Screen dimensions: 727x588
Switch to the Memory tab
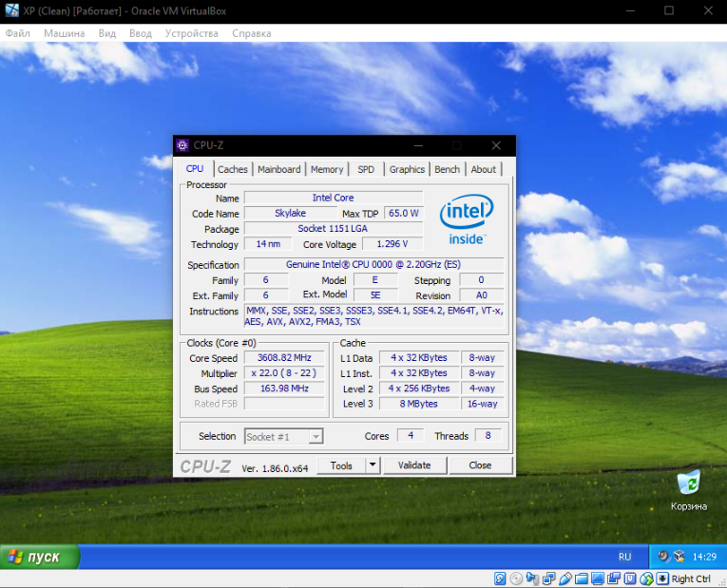coord(327,170)
